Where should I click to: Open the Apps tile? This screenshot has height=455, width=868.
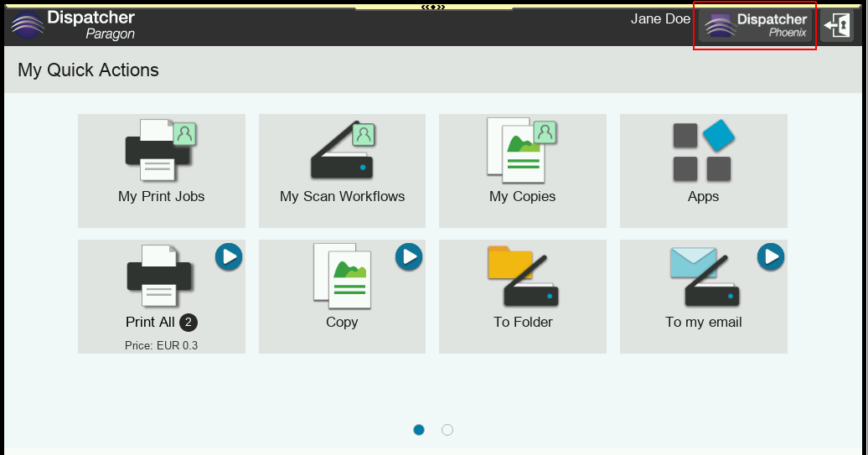704,170
